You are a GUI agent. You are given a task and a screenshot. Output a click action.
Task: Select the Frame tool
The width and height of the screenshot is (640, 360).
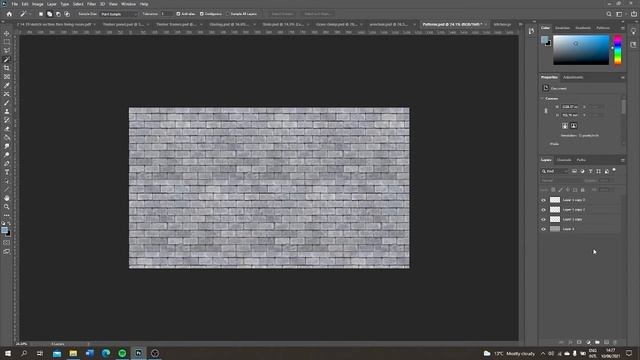[7, 77]
